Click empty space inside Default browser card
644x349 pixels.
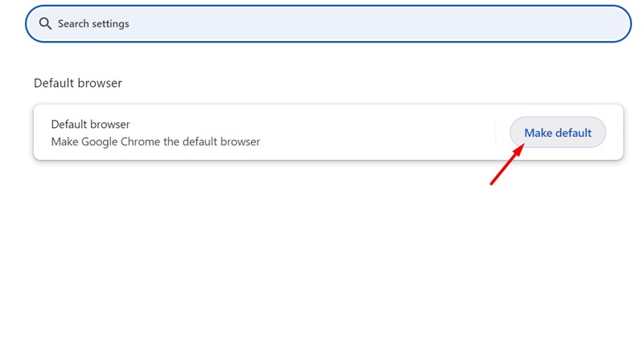[x=369, y=133]
